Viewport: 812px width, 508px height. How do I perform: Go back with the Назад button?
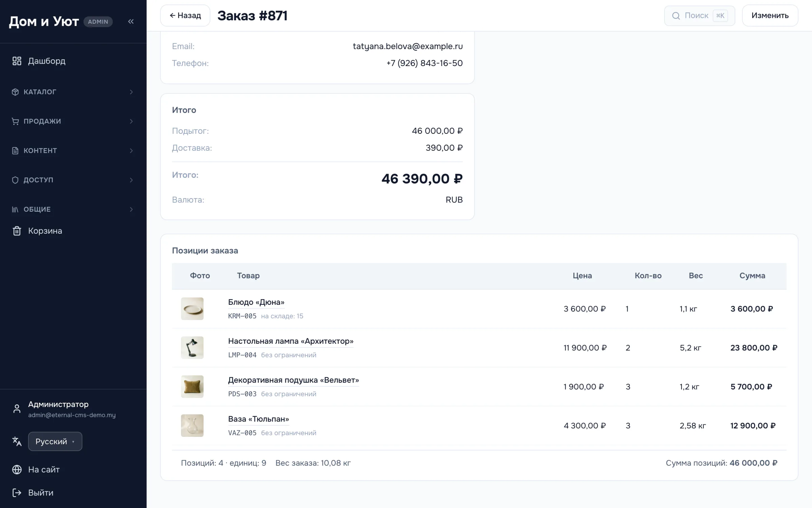pyautogui.click(x=185, y=16)
